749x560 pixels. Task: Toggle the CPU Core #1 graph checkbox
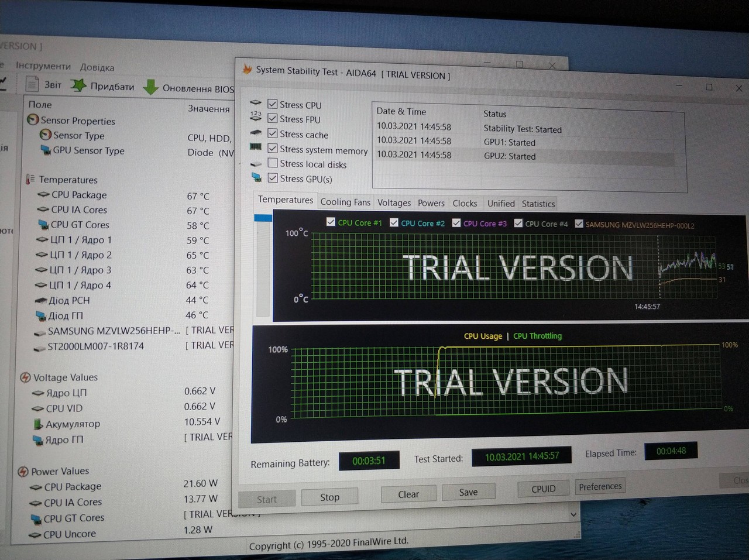pos(331,222)
